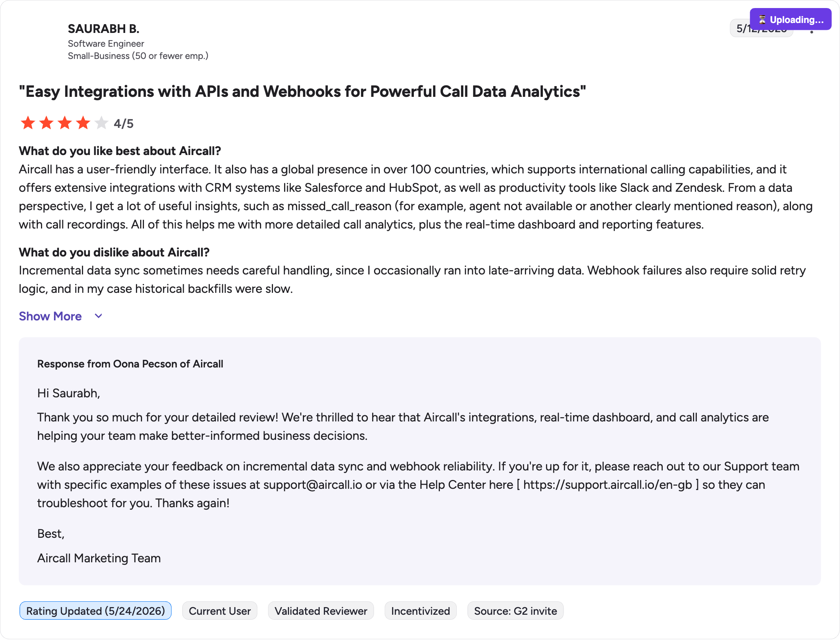
Task: Click the review title about Easy Integrations
Action: click(x=302, y=91)
